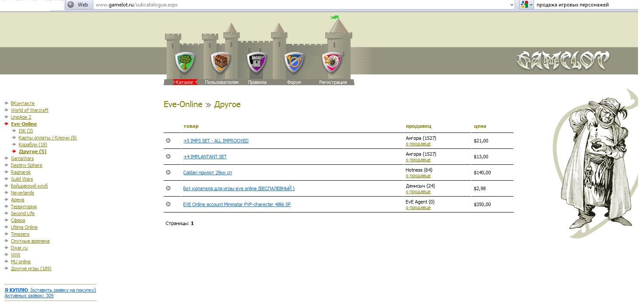
Task: Click the arrow icon beside +4 IMPLANTANT SET
Action: click(x=168, y=157)
